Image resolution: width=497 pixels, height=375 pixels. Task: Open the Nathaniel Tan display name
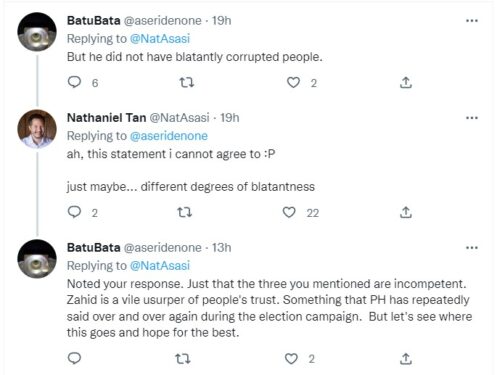[x=106, y=118]
